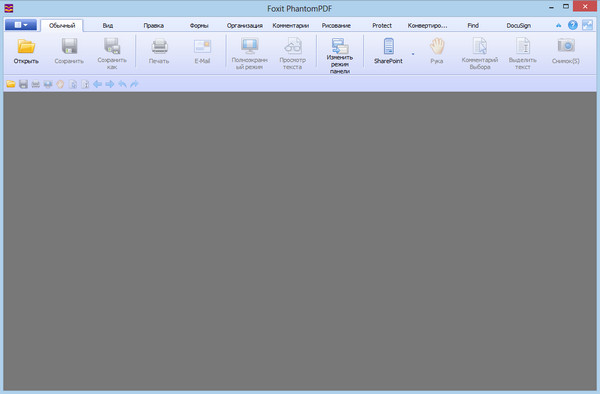Viewport: 600px width, 394px height.
Task: Click the right blue arrow in the quick toolbar
Action: (x=110, y=84)
